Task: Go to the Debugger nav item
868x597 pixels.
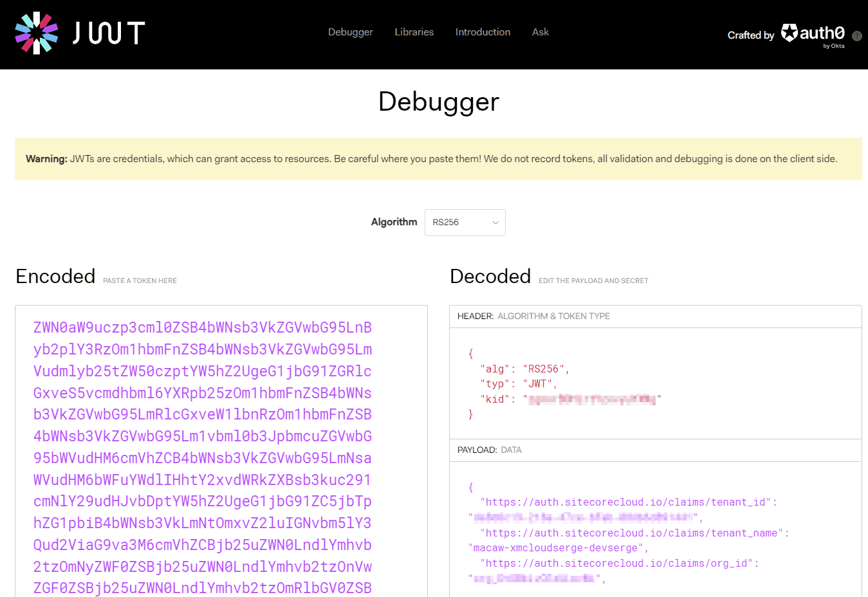Action: (350, 32)
